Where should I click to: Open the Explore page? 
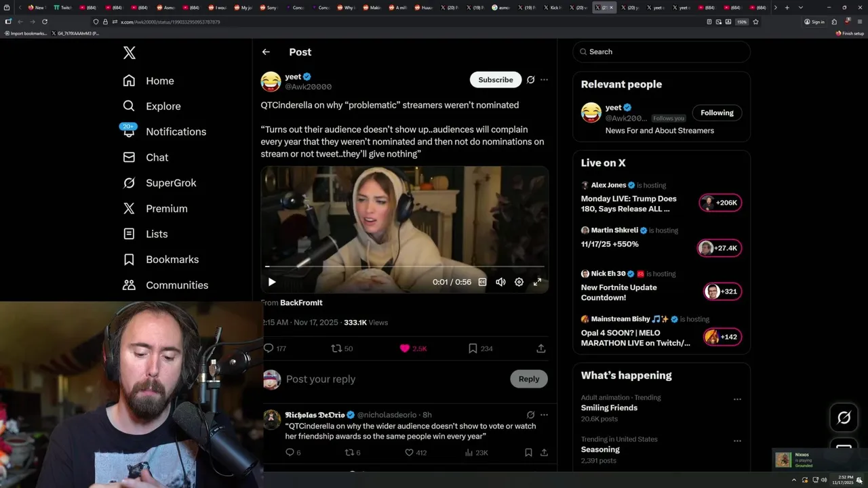[152, 106]
